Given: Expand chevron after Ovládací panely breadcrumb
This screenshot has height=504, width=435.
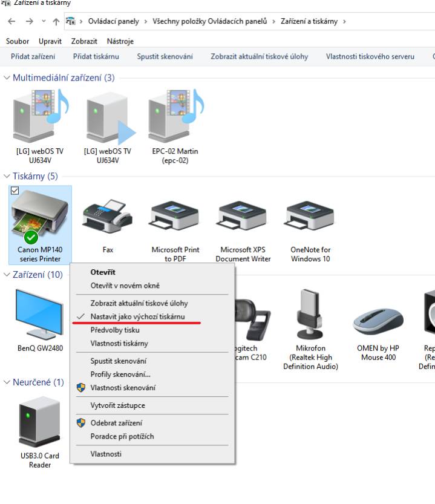Looking at the screenshot, I should (146, 22).
